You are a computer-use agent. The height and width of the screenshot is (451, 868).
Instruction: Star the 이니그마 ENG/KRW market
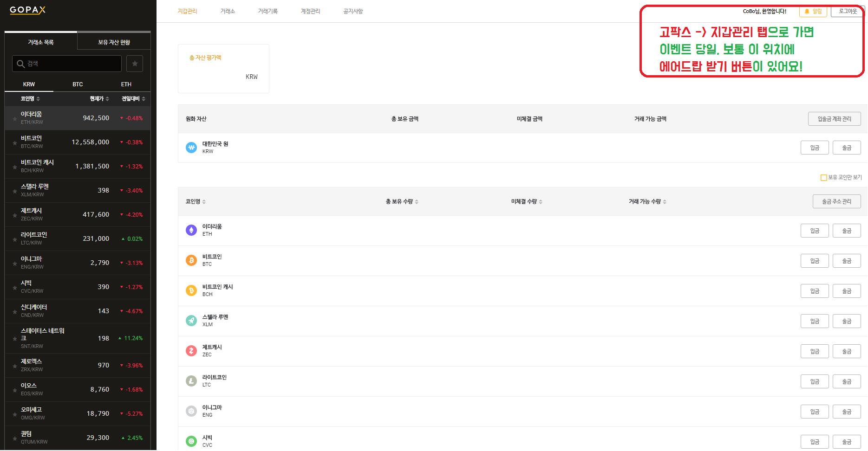15,264
